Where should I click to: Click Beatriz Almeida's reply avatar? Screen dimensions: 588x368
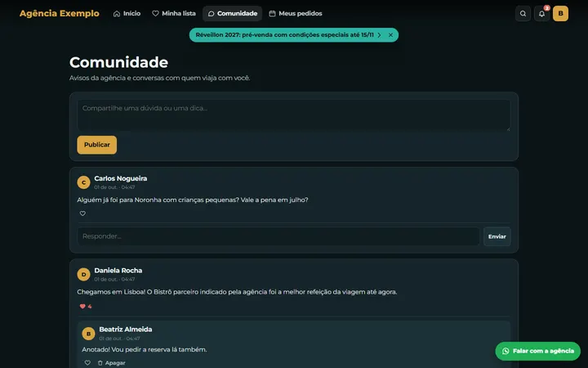pos(88,334)
